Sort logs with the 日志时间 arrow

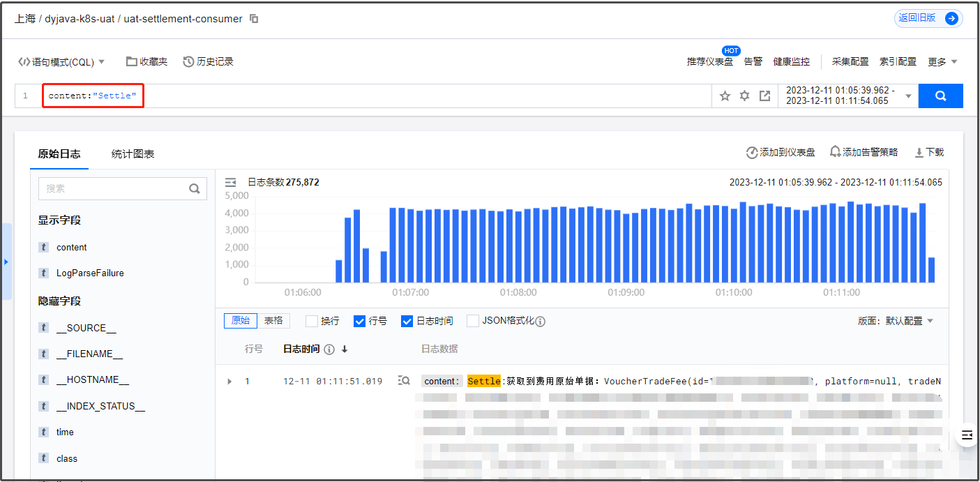click(x=345, y=349)
